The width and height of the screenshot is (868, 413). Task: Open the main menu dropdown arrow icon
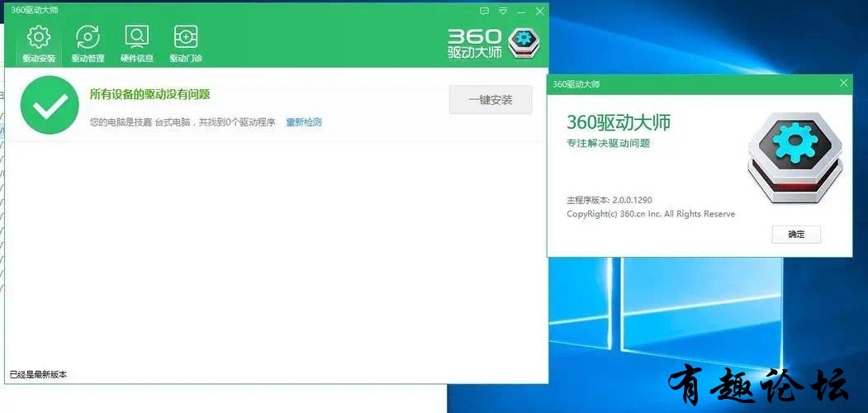pyautogui.click(x=503, y=11)
